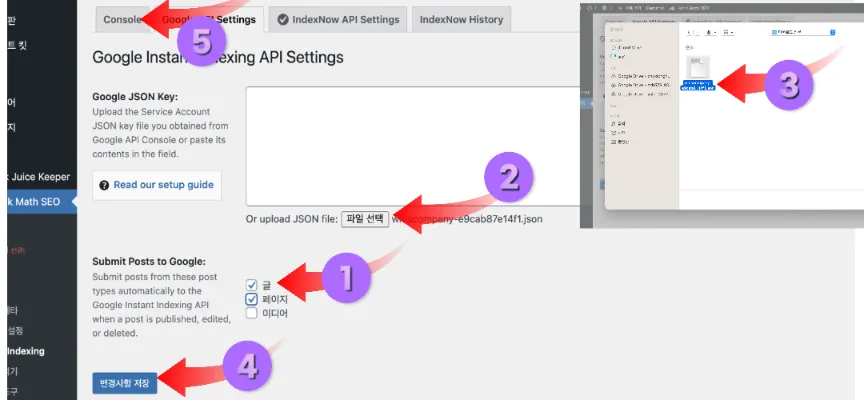Select the JSON file thumbnail in file picker
This screenshot has height=400, width=864.
tap(698, 67)
